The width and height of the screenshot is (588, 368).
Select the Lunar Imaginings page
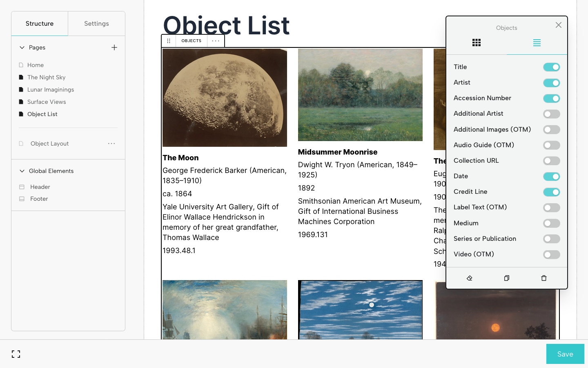tap(51, 89)
